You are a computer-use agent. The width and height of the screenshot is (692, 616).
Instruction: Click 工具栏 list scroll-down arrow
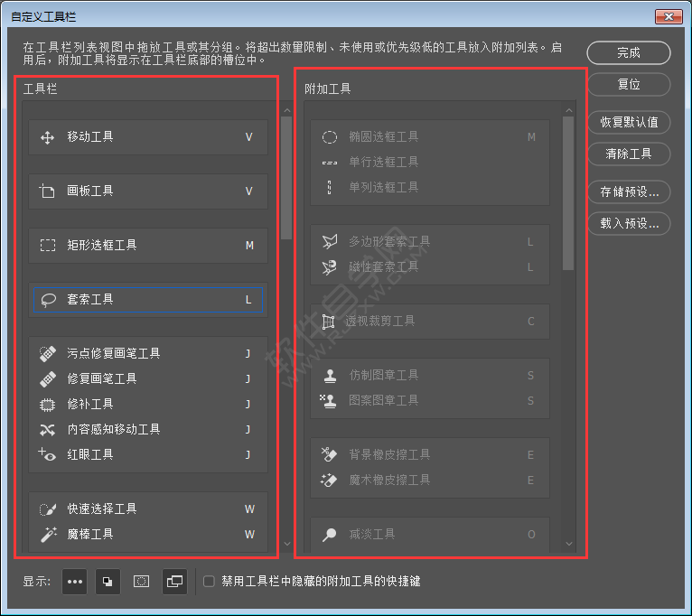click(x=287, y=544)
